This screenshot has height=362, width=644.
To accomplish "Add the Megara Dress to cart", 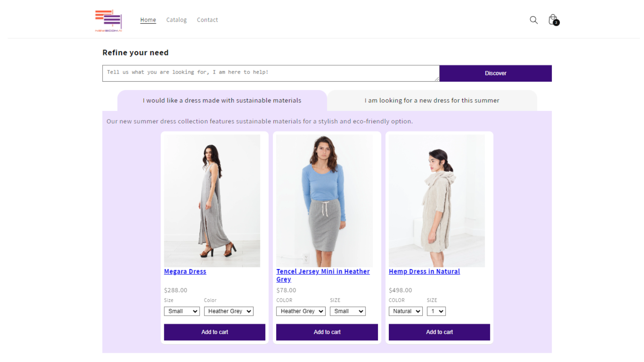I will pos(214,332).
